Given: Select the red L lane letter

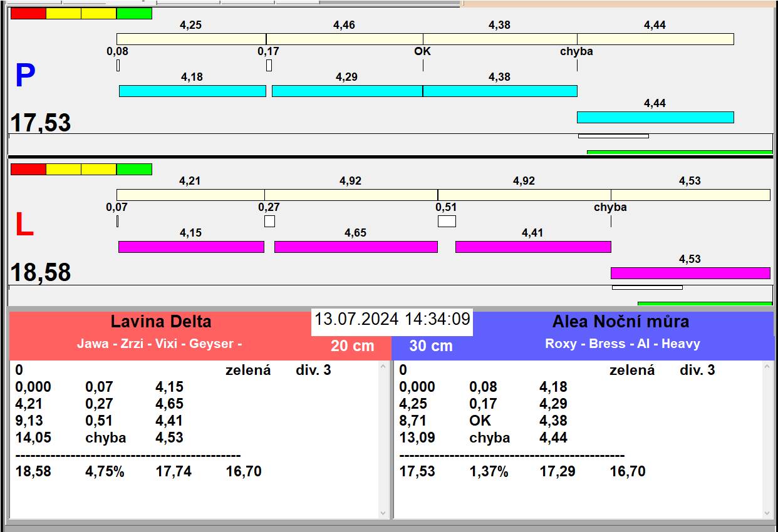Looking at the screenshot, I should pyautogui.click(x=24, y=225).
